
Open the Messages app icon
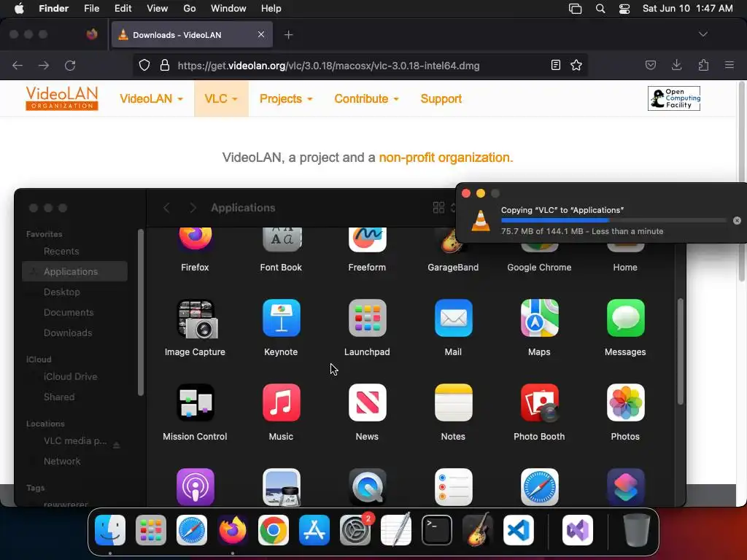tap(625, 318)
